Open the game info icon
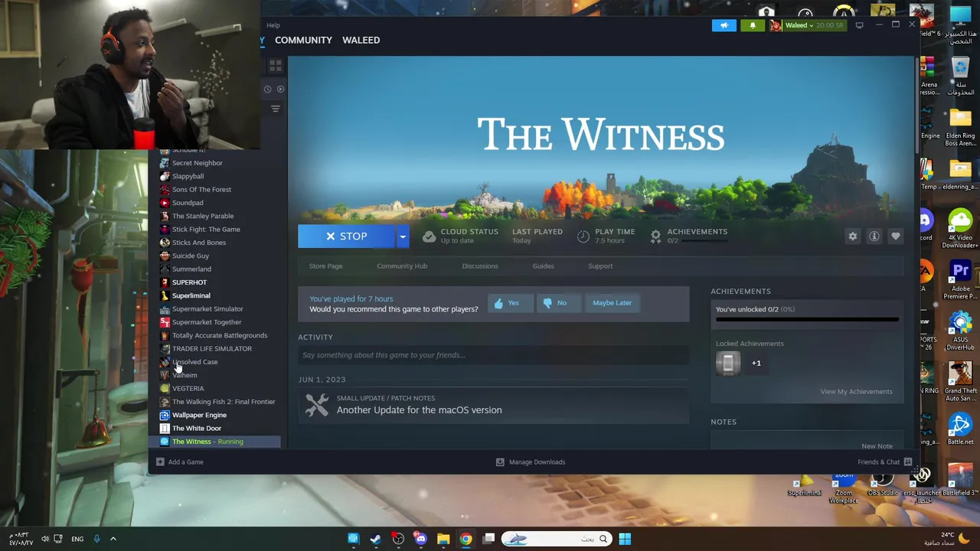Screen dimensions: 980x551 point(874,236)
